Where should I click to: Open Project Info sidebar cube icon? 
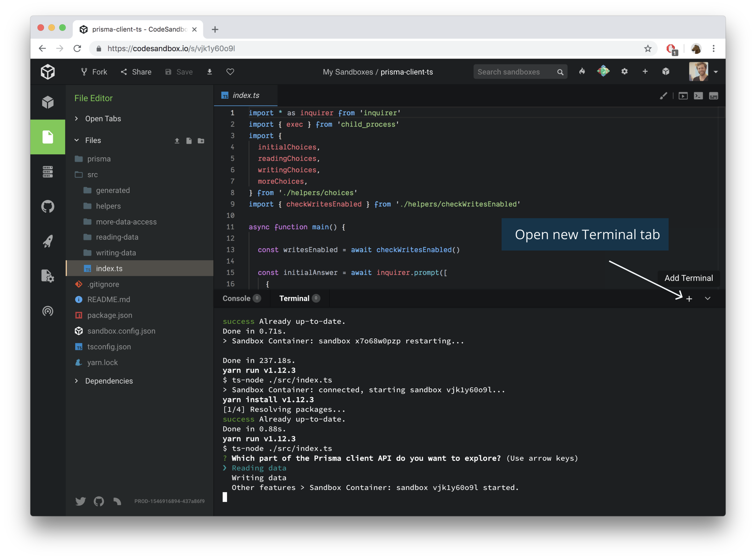(x=48, y=102)
